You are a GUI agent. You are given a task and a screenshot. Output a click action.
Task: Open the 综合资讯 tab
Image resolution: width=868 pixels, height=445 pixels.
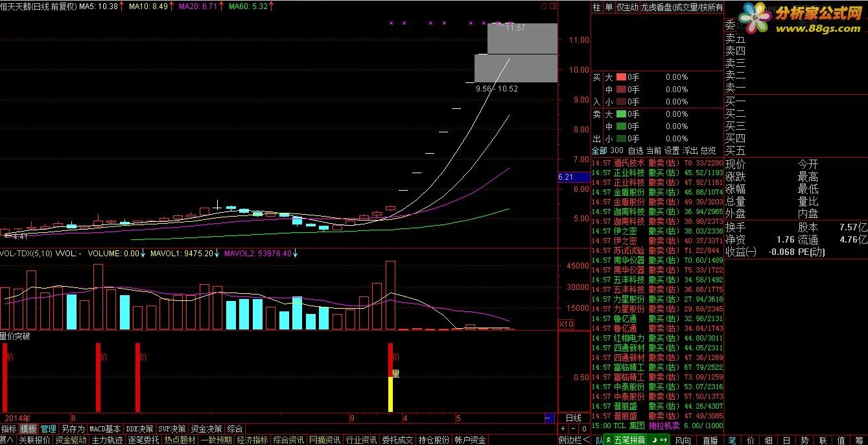(288, 440)
